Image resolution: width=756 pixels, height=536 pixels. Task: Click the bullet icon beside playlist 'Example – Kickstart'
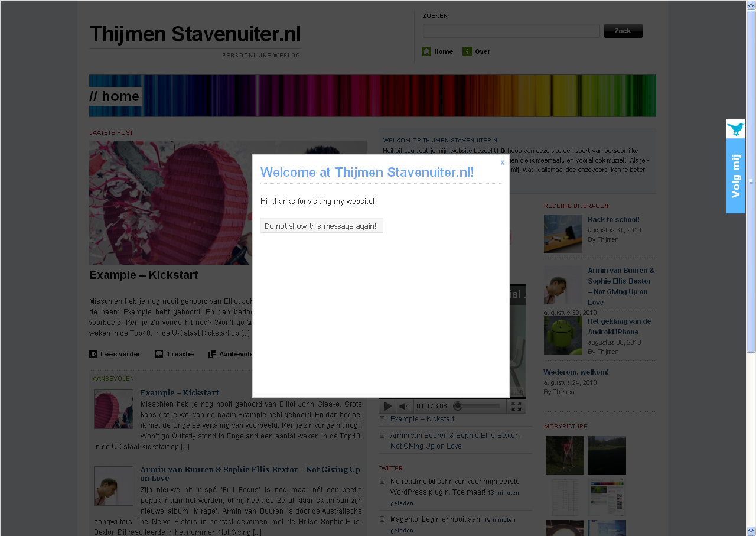coord(382,419)
